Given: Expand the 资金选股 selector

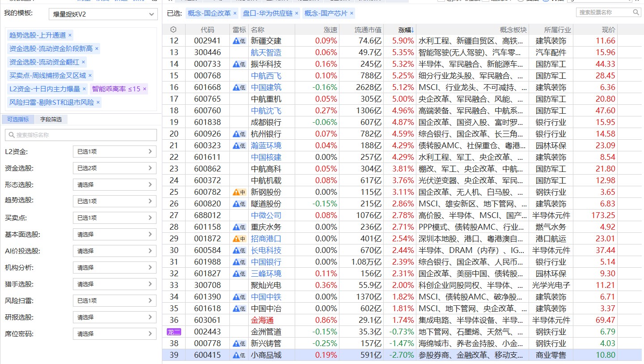Looking at the screenshot, I should (114, 168).
